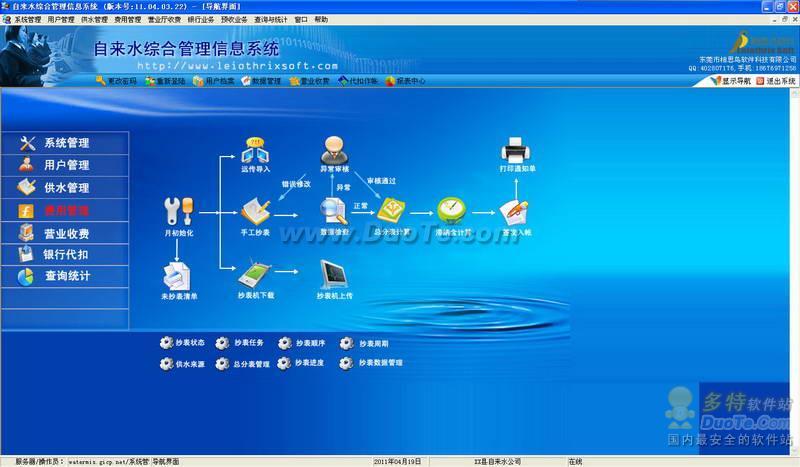Click the http://www.leiothrixsoft.com banner link

(x=237, y=66)
